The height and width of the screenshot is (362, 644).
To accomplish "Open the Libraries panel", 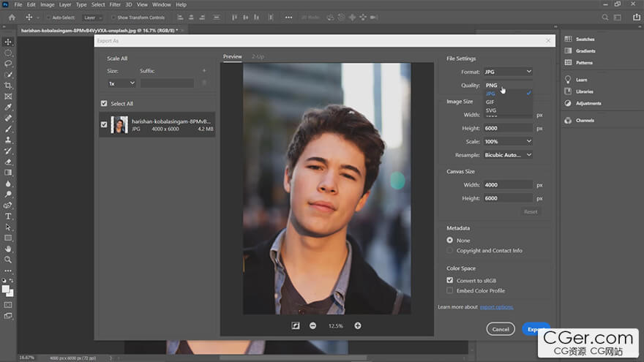I will (x=584, y=91).
